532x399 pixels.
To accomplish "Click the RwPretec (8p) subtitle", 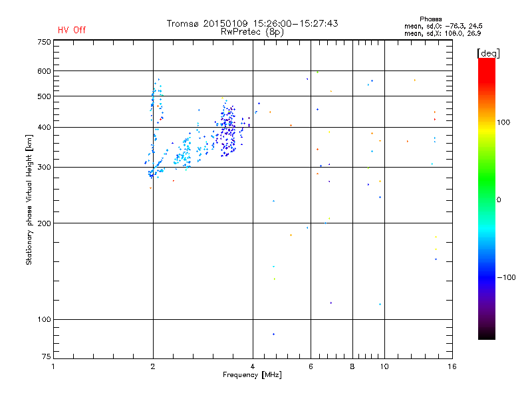I will (x=252, y=31).
